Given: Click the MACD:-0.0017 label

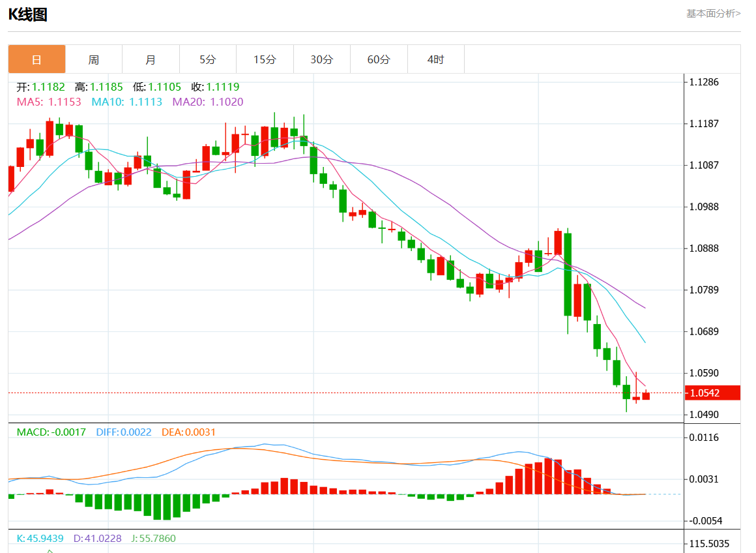Looking at the screenshot, I should tap(51, 432).
